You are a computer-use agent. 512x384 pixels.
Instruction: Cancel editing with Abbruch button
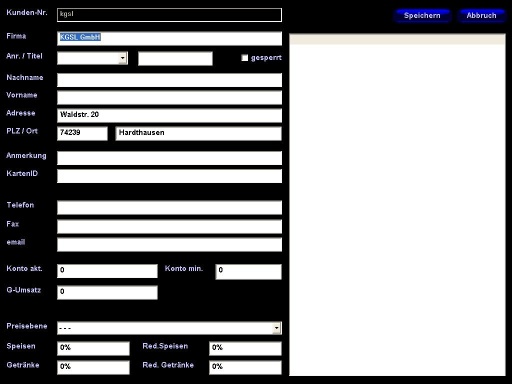481,16
